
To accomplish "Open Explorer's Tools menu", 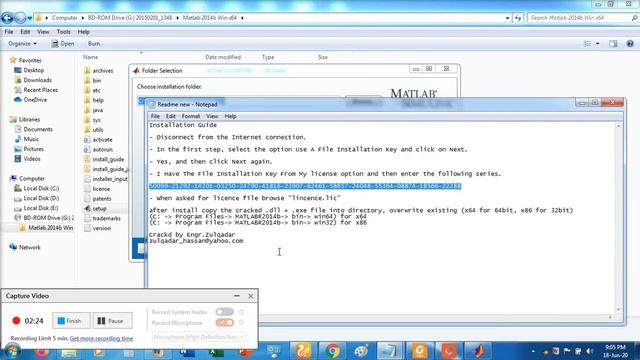I will 63,32.
